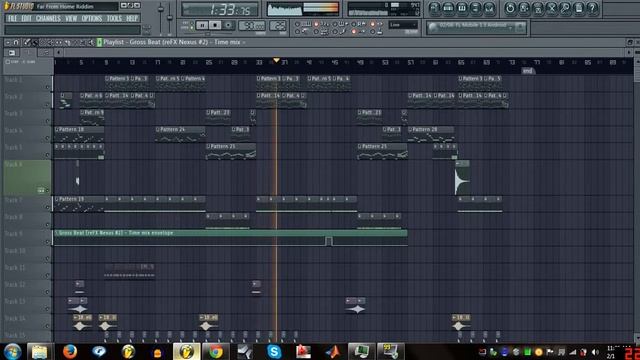Switch to song mode LED
640x360 pixels.
(x=192, y=28)
